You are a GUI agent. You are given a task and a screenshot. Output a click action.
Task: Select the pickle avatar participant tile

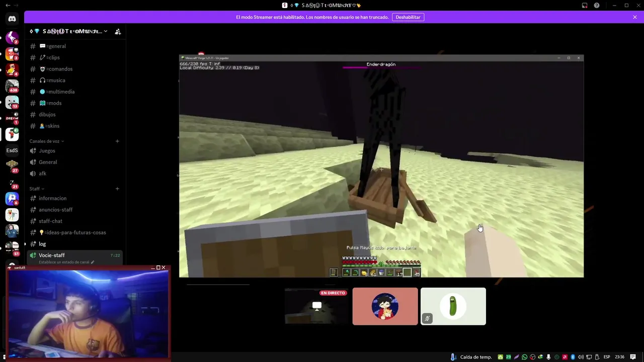tap(453, 306)
